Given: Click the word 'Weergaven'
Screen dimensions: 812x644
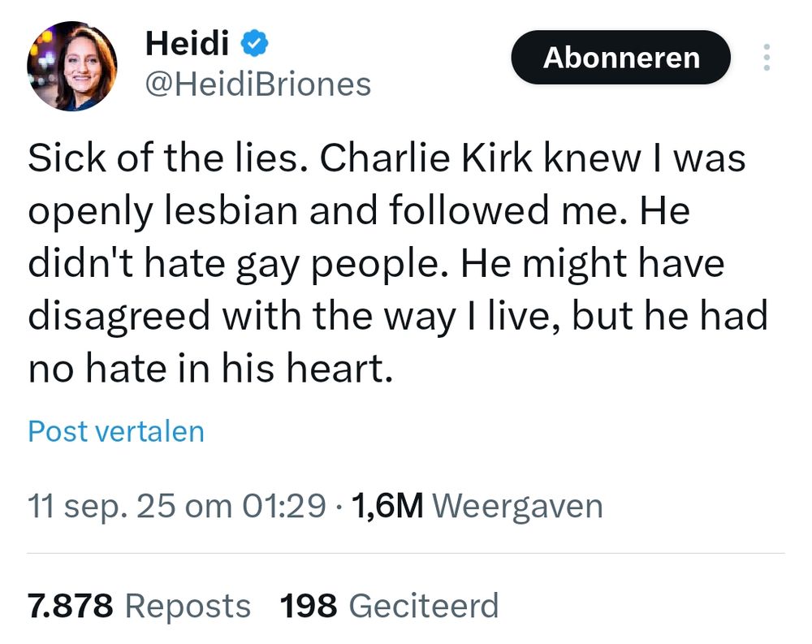Looking at the screenshot, I should (x=518, y=506).
